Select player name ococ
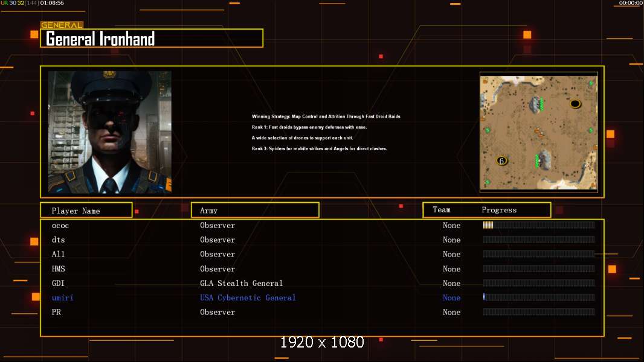This screenshot has height=362, width=644. click(60, 226)
